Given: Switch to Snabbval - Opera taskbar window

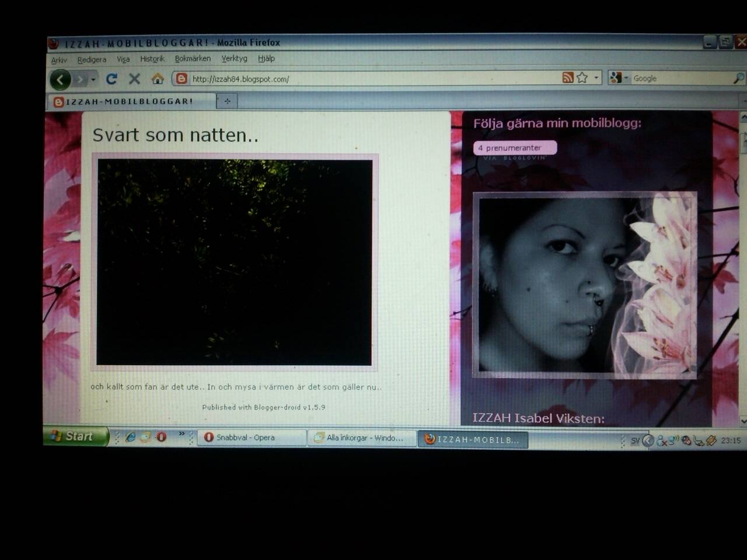Looking at the screenshot, I should (x=252, y=437).
